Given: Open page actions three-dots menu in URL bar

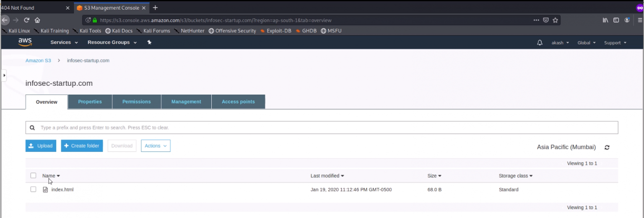Looking at the screenshot, I should point(536,20).
